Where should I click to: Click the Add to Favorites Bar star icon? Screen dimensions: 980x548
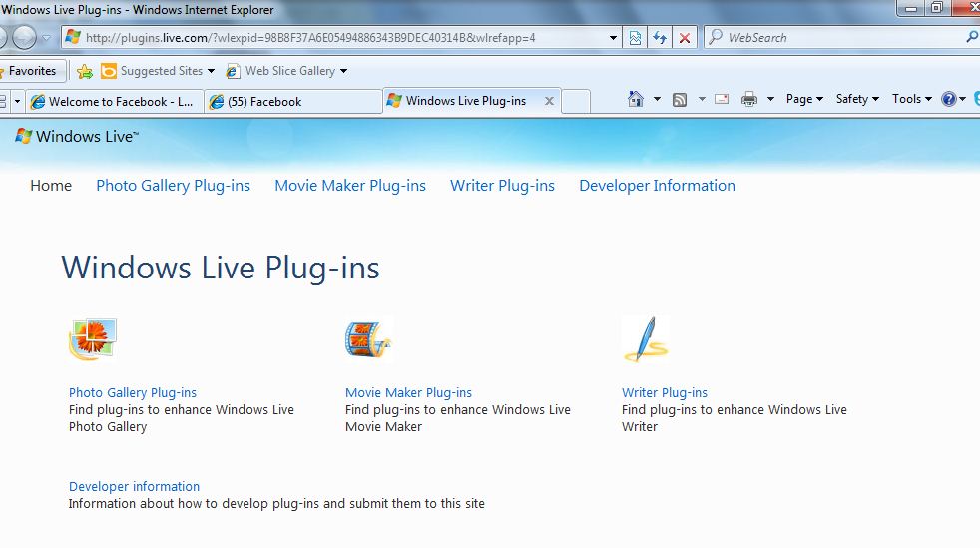point(85,71)
